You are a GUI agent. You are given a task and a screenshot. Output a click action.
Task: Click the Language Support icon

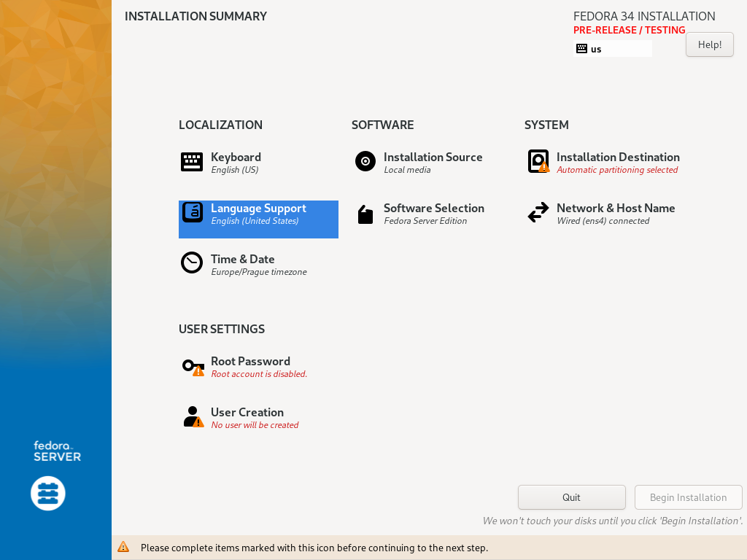coord(193,213)
